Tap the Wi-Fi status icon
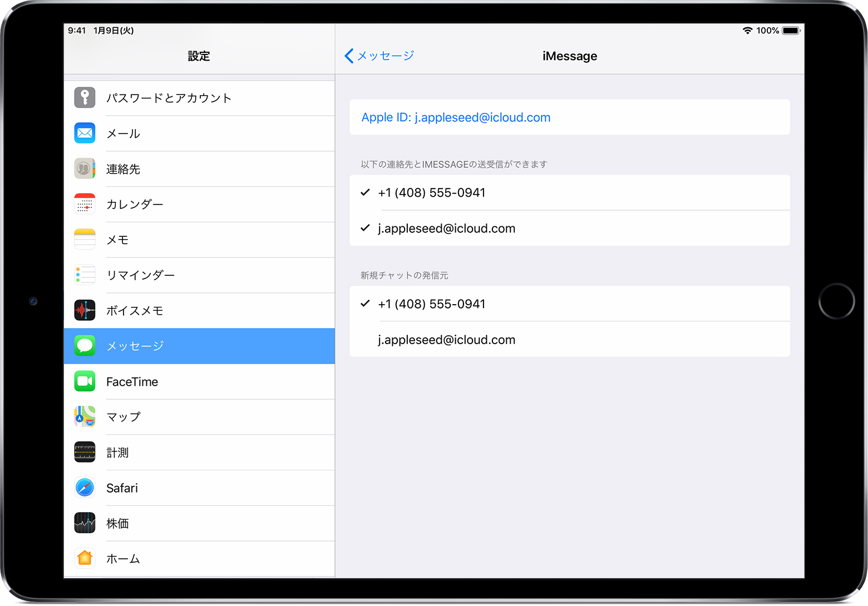The height and width of the screenshot is (606, 868). 748,31
